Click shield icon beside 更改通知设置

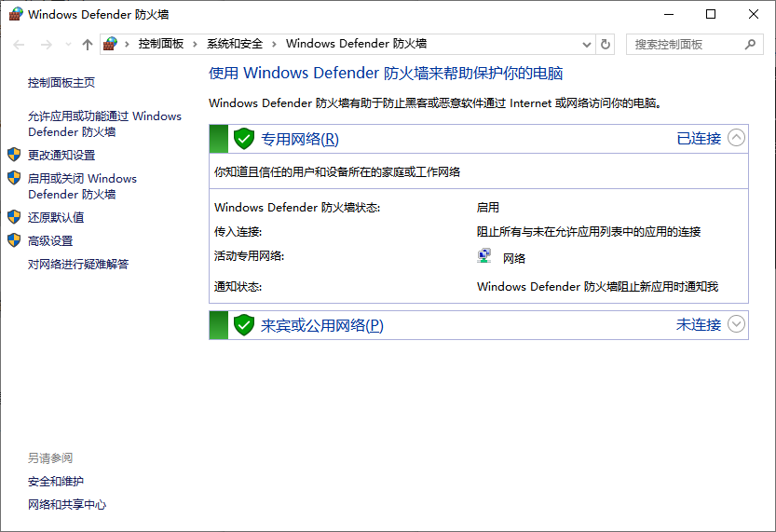[14, 155]
